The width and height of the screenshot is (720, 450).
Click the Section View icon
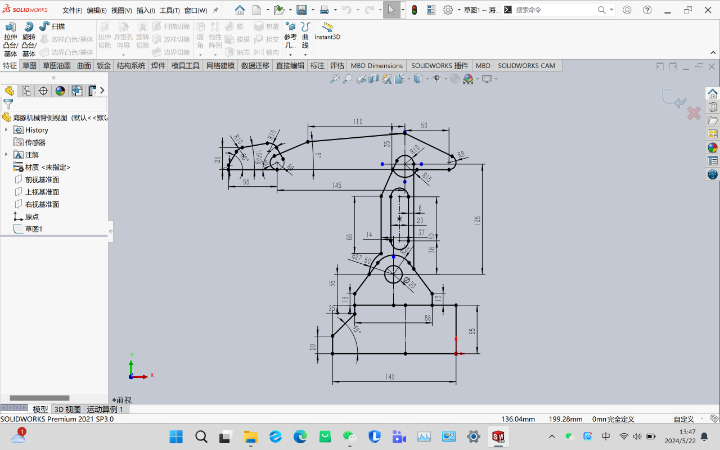[x=374, y=79]
